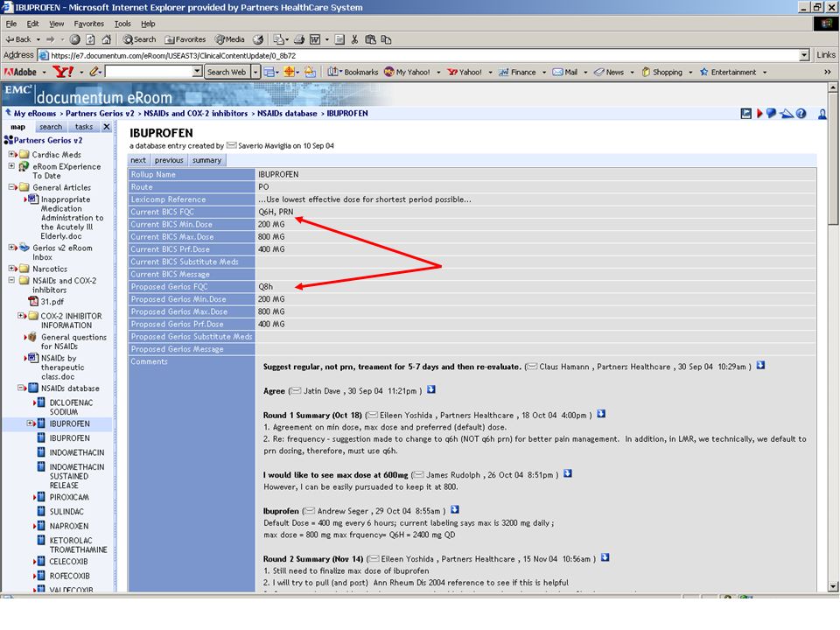Switch to the tasks tab in sidebar
Viewport: 840px width, 630px height.
(84, 127)
